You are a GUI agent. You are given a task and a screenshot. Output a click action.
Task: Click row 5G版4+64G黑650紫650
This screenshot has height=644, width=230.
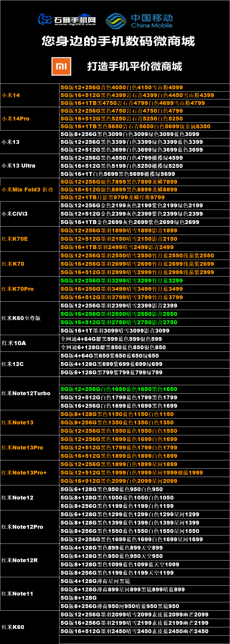[x=144, y=356]
